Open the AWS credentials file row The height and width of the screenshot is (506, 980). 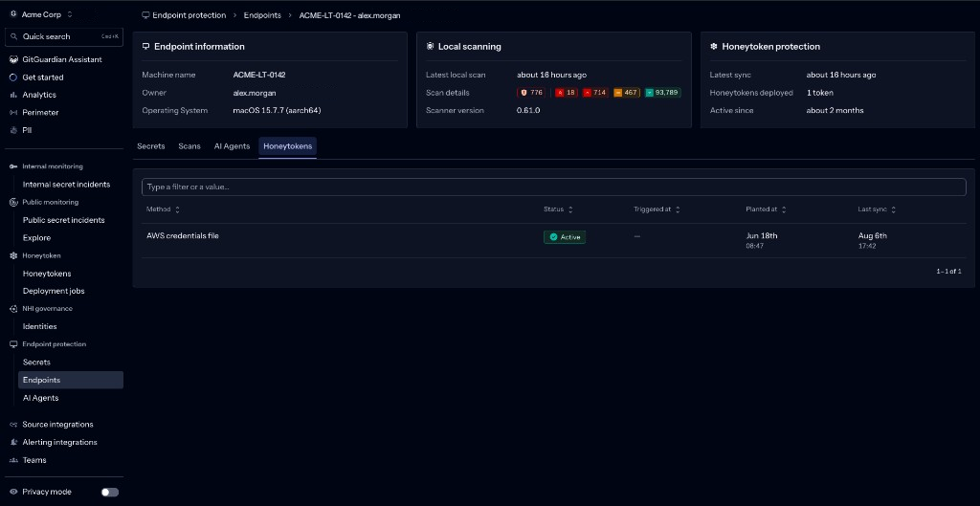554,240
